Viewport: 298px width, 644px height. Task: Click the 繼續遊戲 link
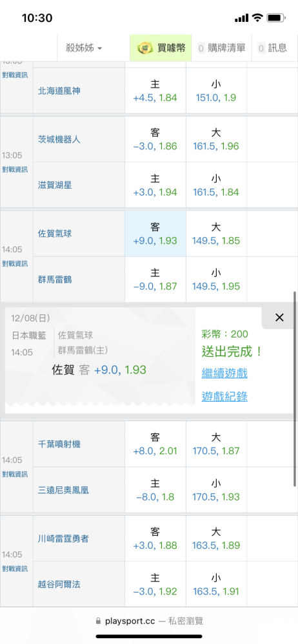click(224, 374)
